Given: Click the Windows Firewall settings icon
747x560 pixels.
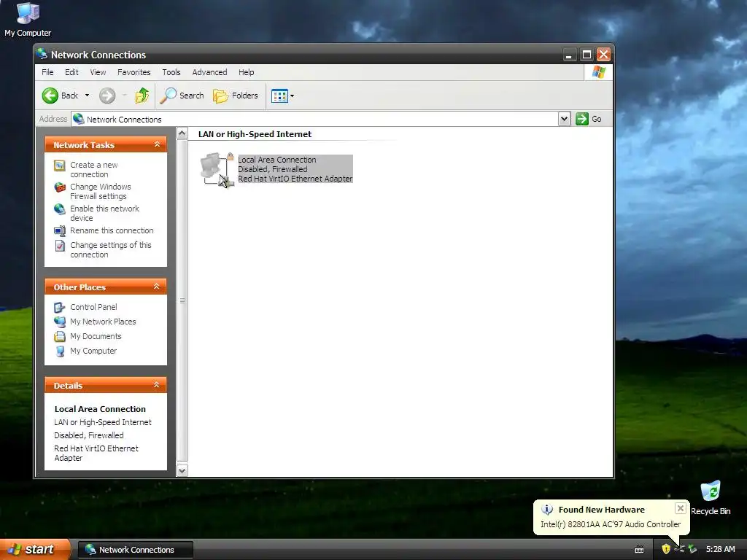Looking at the screenshot, I should tap(60, 187).
